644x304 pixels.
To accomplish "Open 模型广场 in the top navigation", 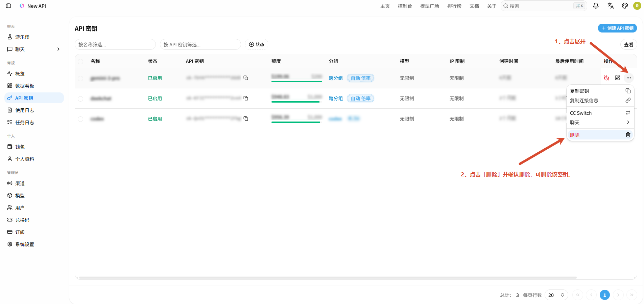I will (x=429, y=6).
